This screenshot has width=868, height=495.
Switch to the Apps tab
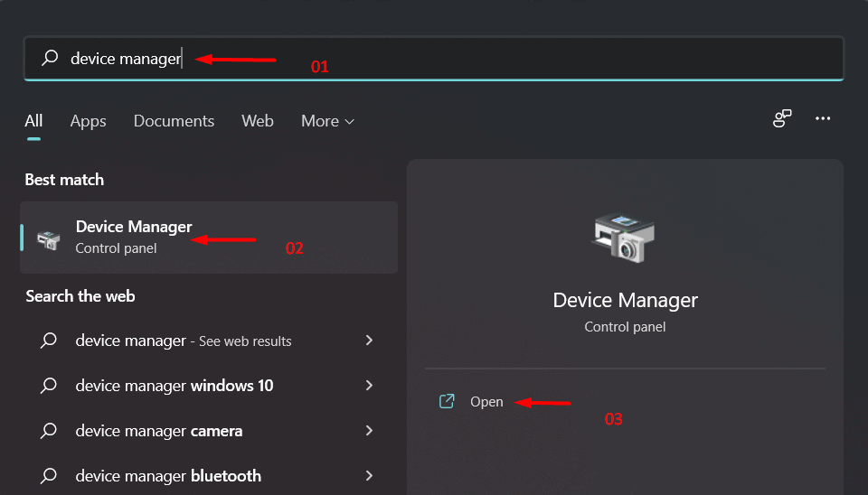pyautogui.click(x=88, y=121)
